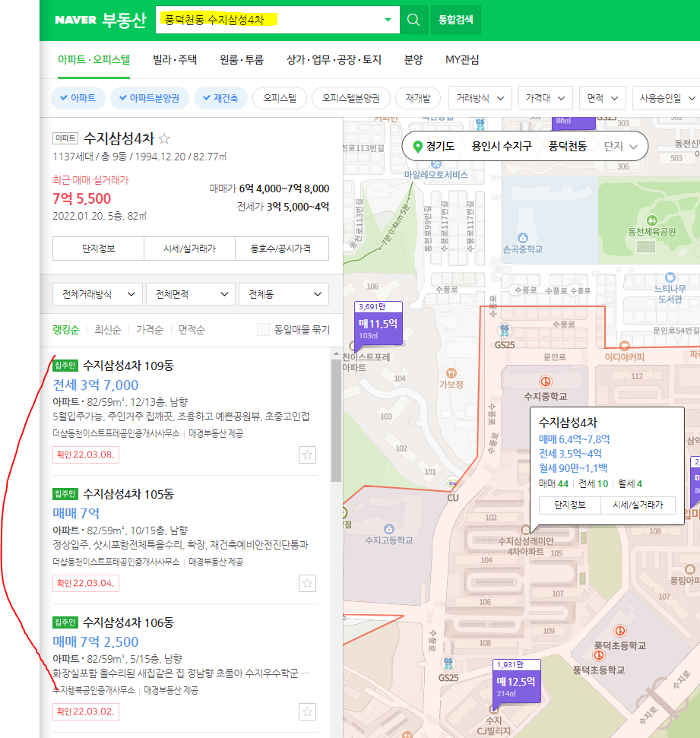Click 수지고등학교 map icon
700x738 pixels.
point(389,528)
